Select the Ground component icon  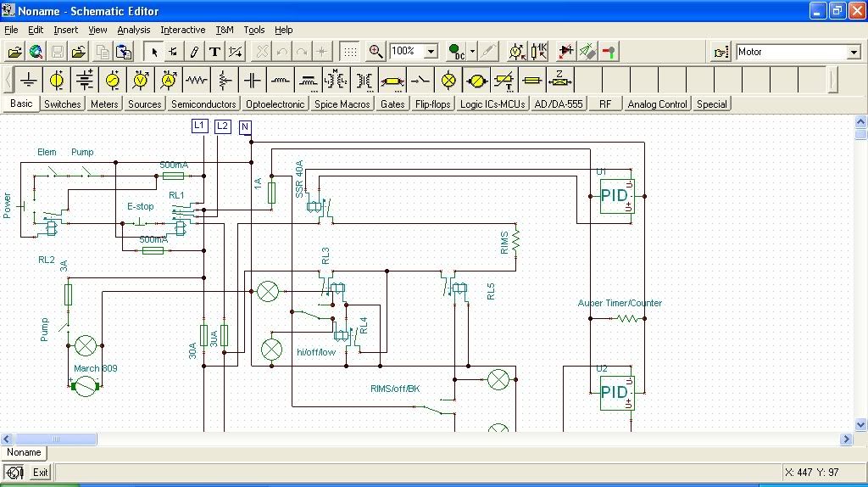click(x=29, y=81)
